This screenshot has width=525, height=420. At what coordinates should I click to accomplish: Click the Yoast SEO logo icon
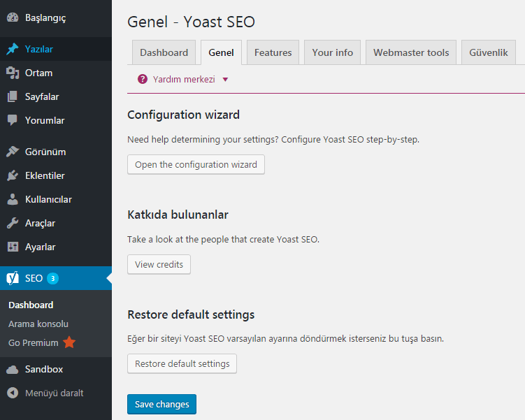tap(13, 278)
